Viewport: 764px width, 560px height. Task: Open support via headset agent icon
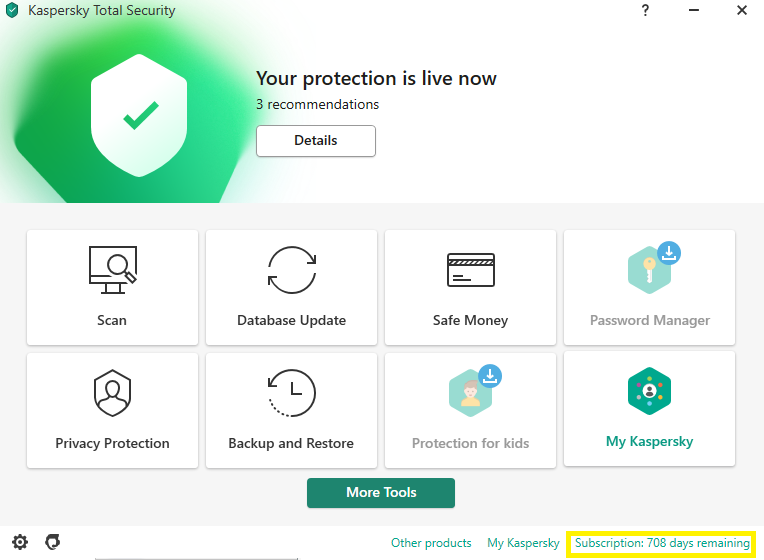pyautogui.click(x=53, y=541)
